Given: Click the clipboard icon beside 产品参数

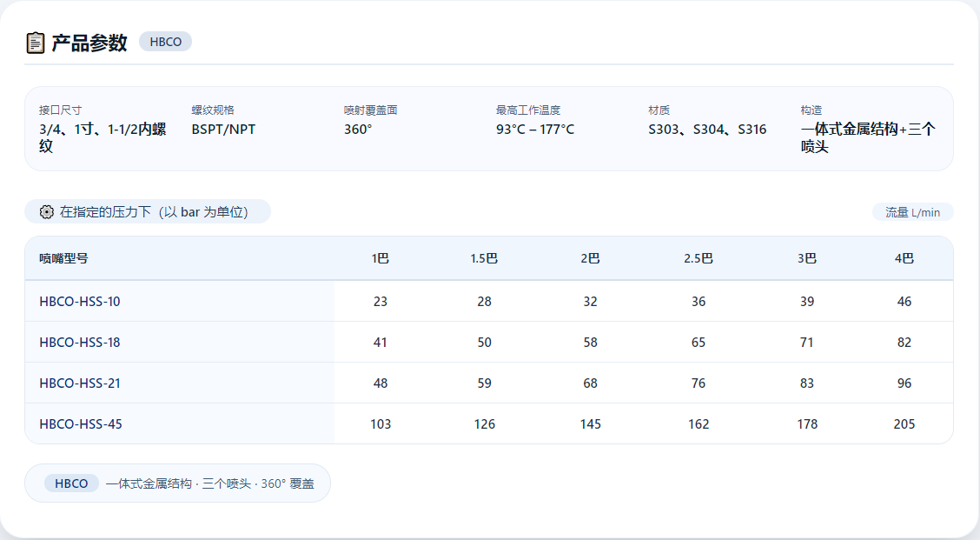Looking at the screenshot, I should [x=36, y=43].
